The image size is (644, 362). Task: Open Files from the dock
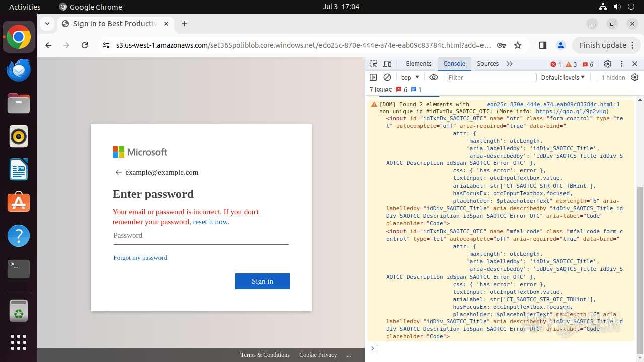pos(19,104)
